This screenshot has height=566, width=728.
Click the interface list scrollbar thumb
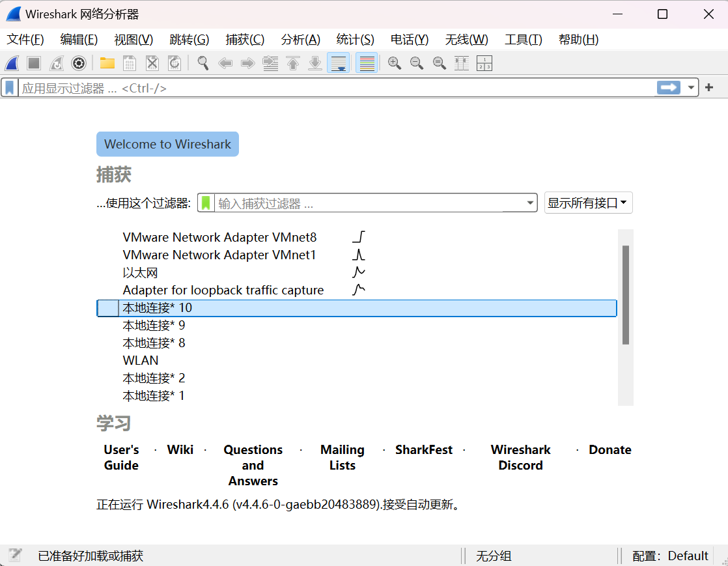(626, 295)
